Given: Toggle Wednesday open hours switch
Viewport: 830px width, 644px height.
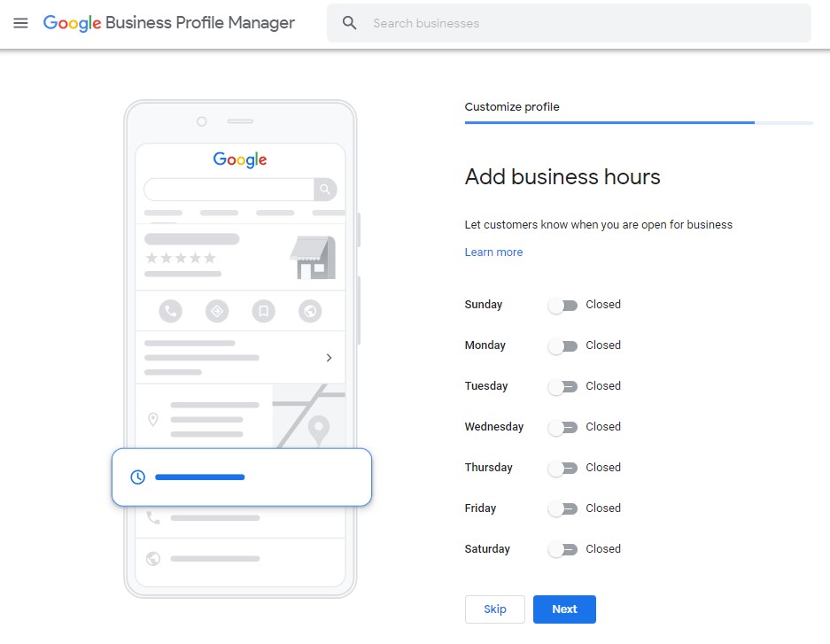Looking at the screenshot, I should click(562, 428).
